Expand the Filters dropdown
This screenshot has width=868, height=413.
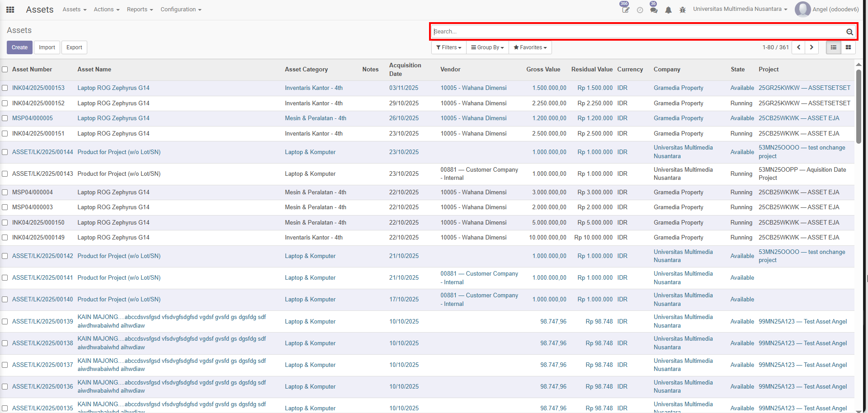[x=448, y=47]
